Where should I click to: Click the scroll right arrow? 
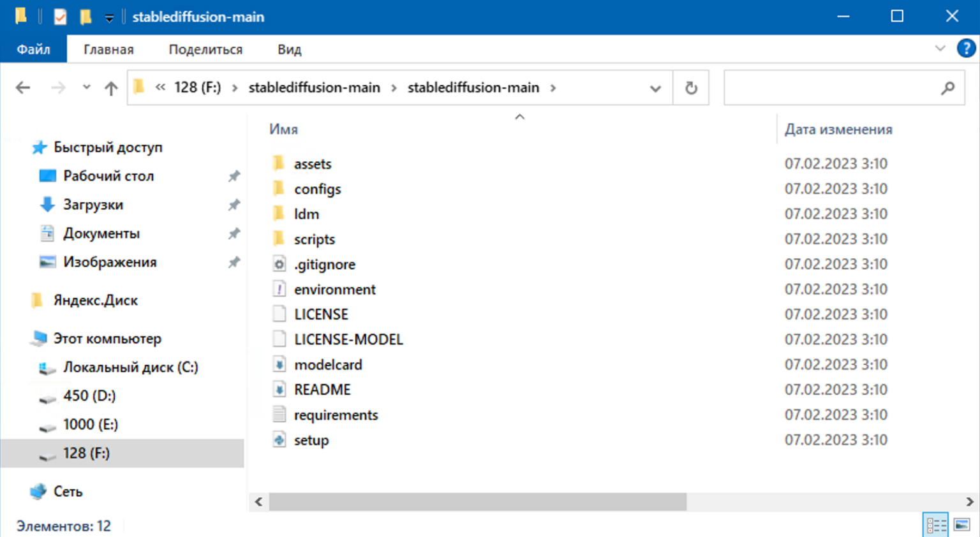coord(970,502)
